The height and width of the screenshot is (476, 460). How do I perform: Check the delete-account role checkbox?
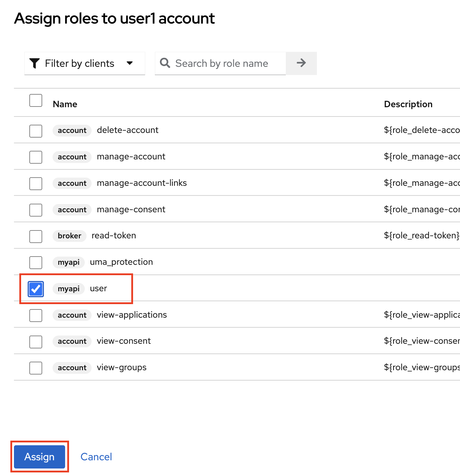coord(36,131)
